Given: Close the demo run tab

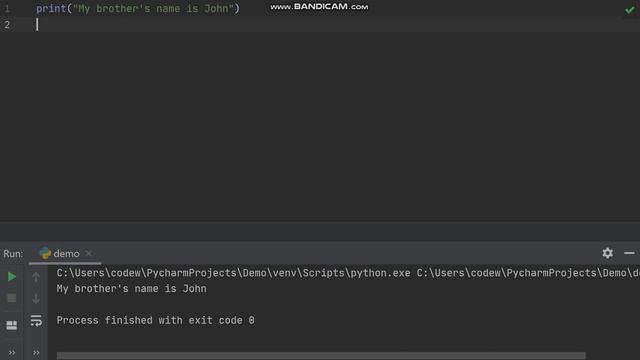Looking at the screenshot, I should (x=89, y=253).
